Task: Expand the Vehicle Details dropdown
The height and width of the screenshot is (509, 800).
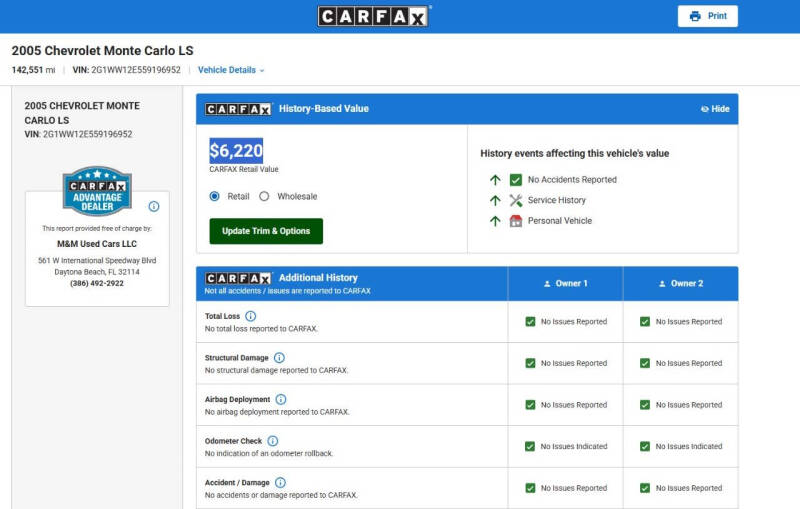Action: point(231,70)
